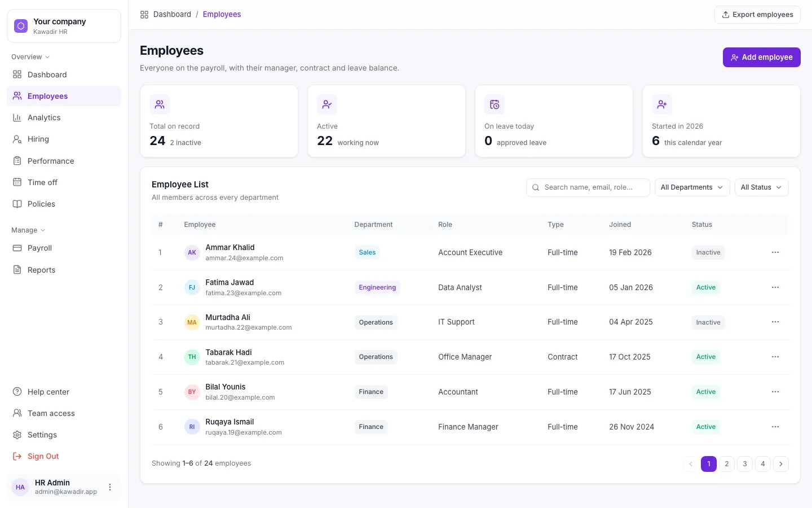Image resolution: width=812 pixels, height=508 pixels.
Task: Collapse the Overview sidebar section
Action: click(x=30, y=57)
